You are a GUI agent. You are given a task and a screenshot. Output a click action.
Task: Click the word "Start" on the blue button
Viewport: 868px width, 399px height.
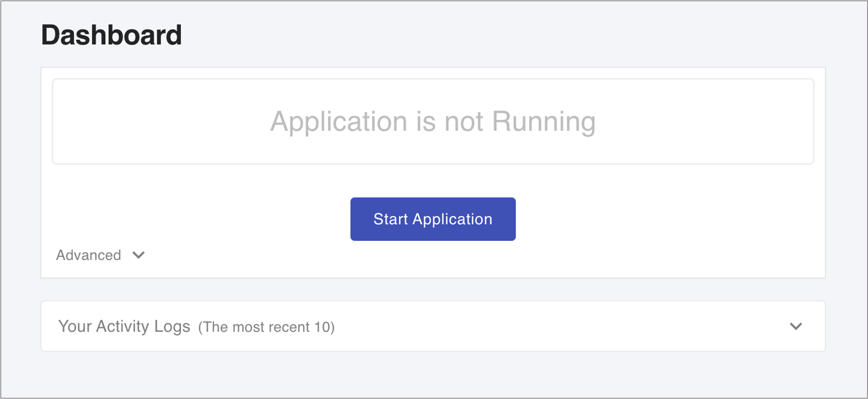390,219
